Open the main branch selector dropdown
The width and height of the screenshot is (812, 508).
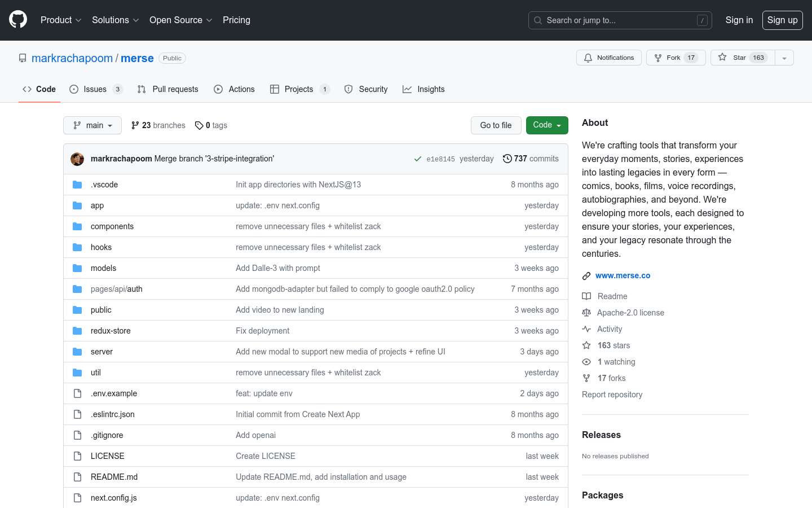92,125
